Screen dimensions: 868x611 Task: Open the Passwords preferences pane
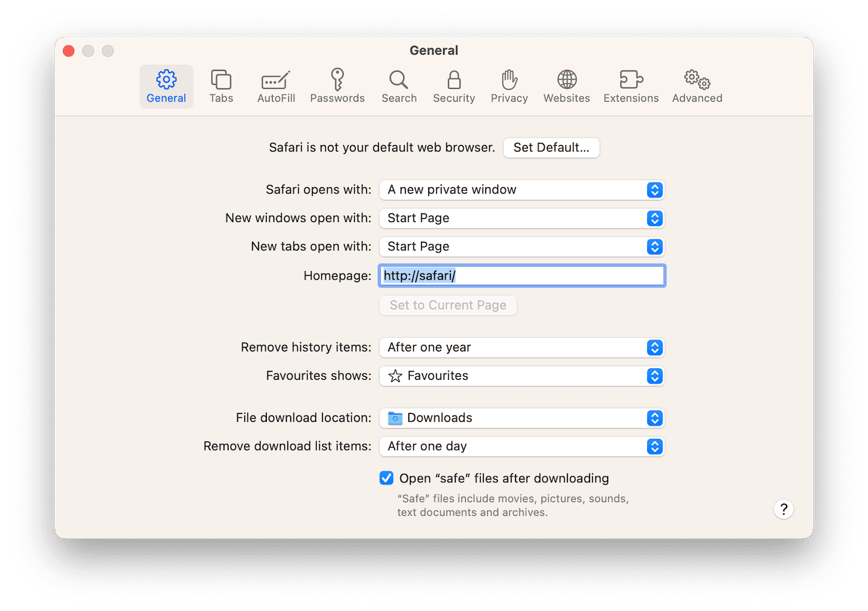click(337, 86)
